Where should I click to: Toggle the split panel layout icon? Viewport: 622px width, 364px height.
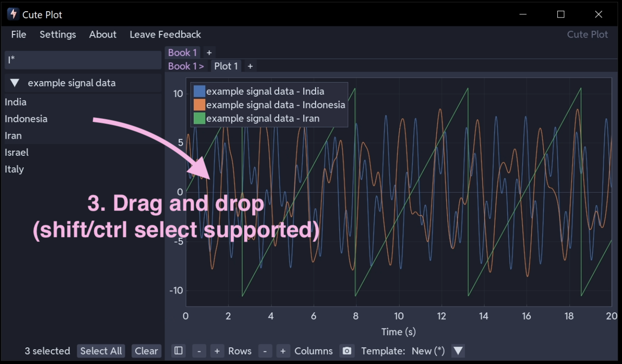pos(178,351)
